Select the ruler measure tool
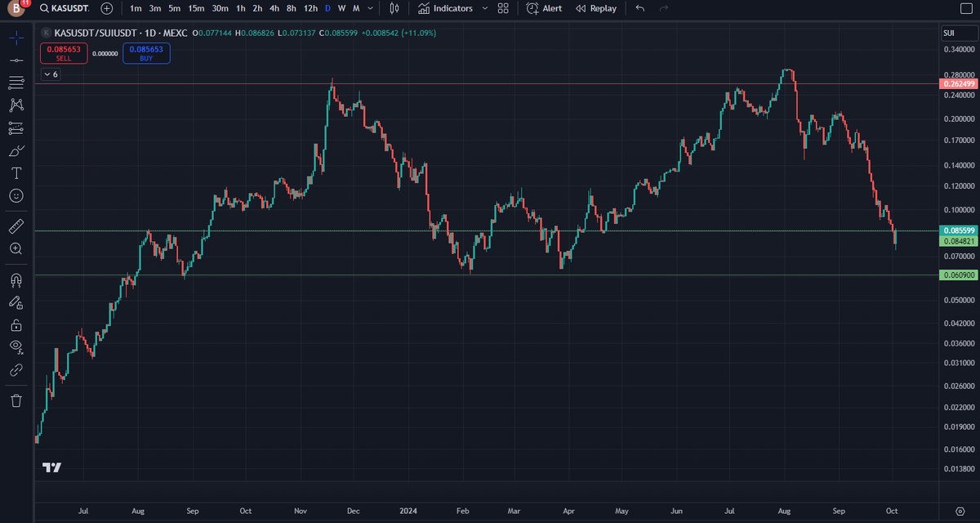Image resolution: width=980 pixels, height=523 pixels. 16,226
